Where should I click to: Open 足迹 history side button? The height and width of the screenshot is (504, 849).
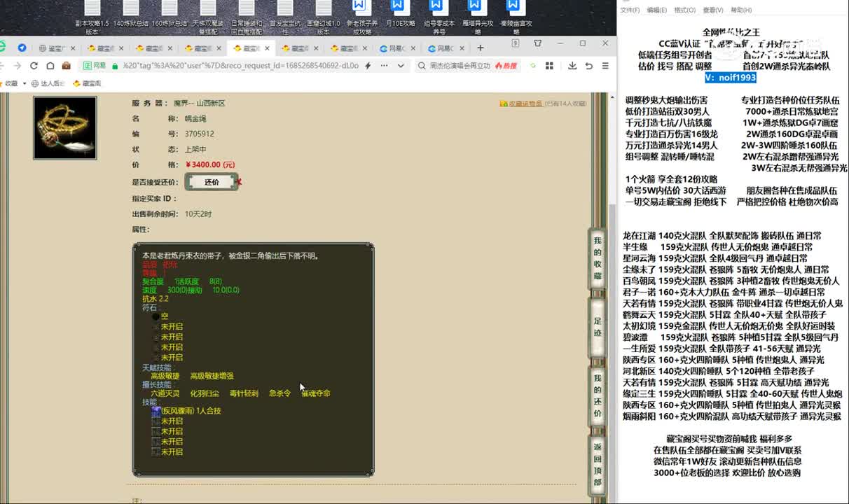point(598,326)
